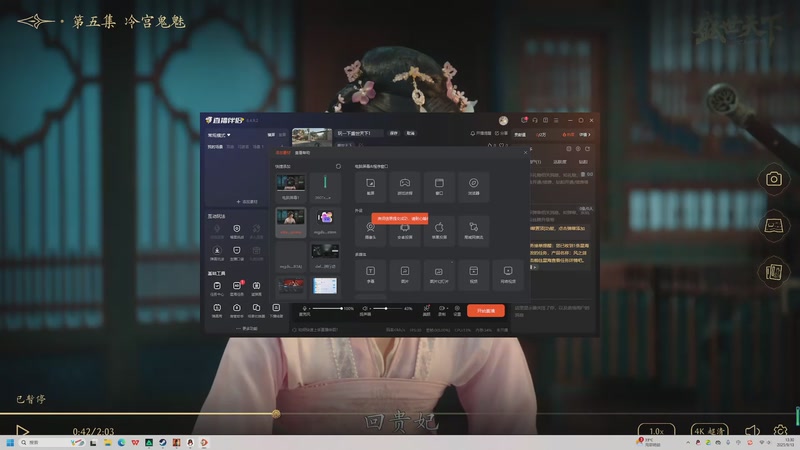Choose the light blue quick-add thumbnail
The width and height of the screenshot is (800, 450).
(x=325, y=286)
